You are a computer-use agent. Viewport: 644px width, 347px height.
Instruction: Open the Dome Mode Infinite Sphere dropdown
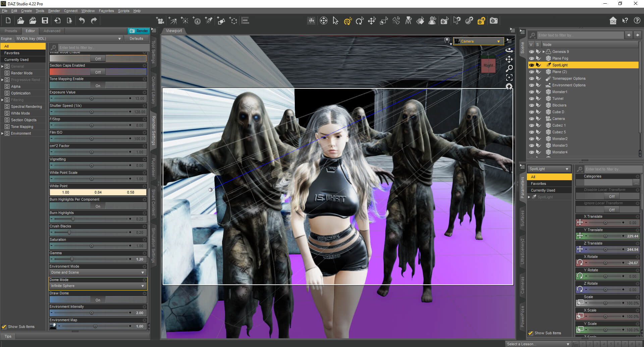click(98, 286)
